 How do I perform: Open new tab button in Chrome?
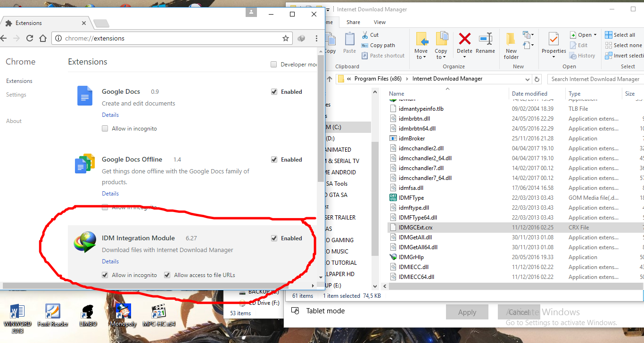click(101, 23)
